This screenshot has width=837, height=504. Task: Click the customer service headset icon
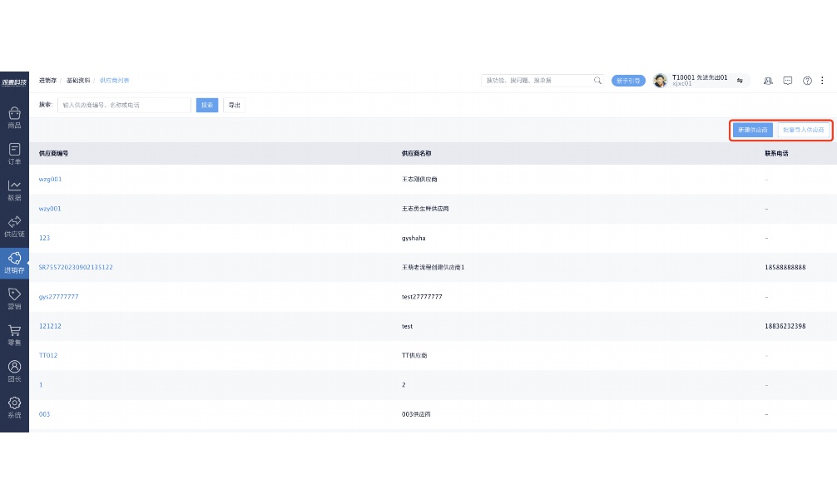(x=768, y=81)
